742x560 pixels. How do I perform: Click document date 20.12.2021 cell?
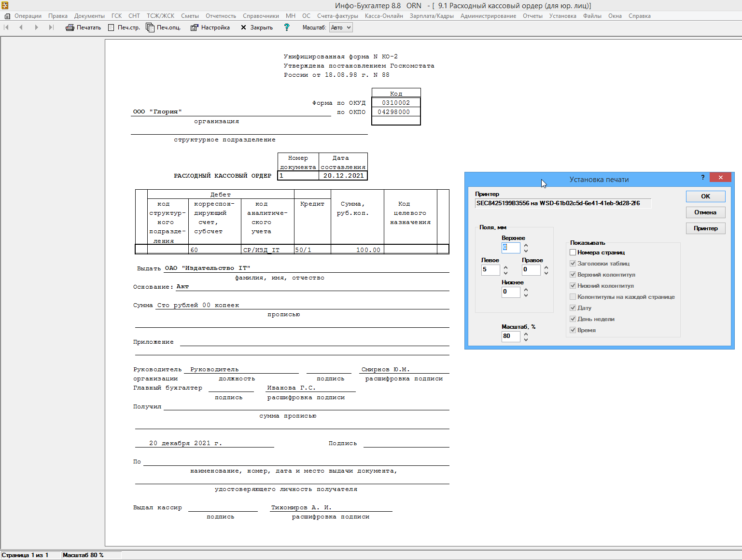(343, 176)
